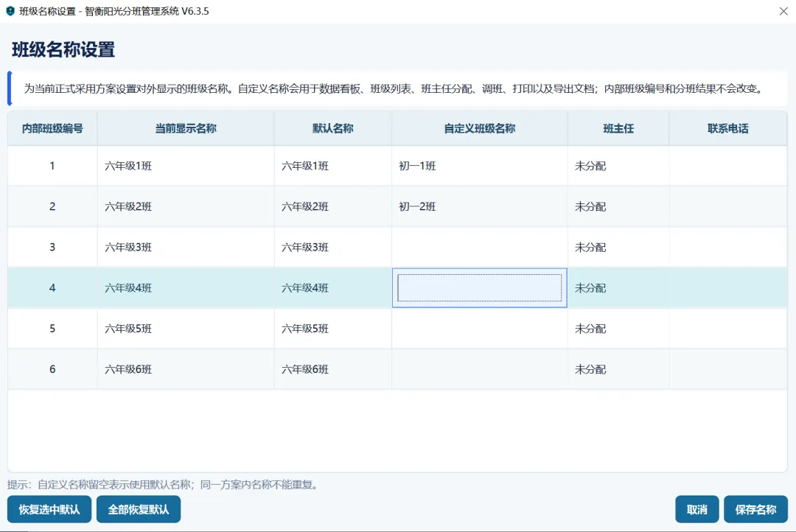
Task: Edit custom name cell containing 初一2班
Action: pos(480,206)
